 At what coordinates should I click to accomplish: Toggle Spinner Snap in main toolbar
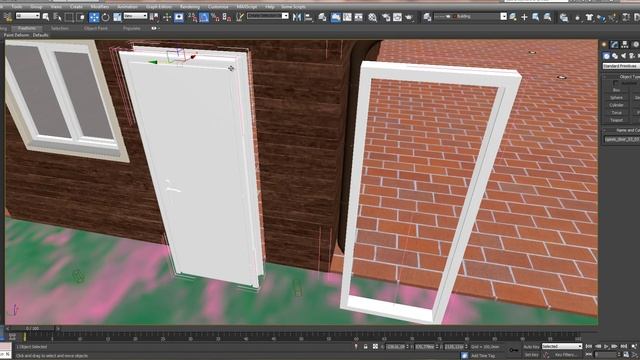(x=227, y=17)
